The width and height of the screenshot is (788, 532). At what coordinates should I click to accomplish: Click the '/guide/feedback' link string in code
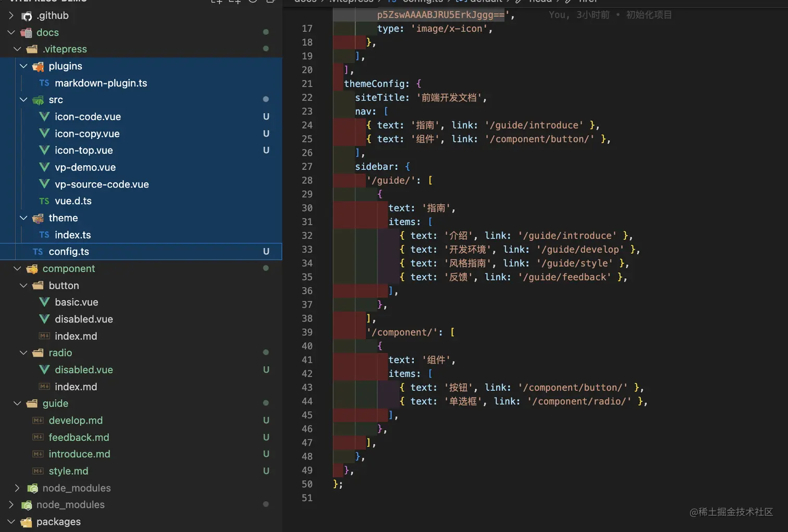pos(565,277)
